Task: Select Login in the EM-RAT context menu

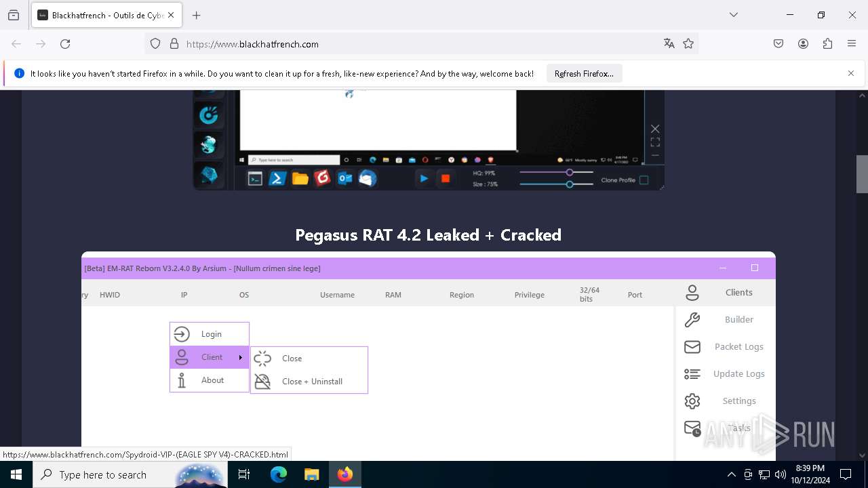Action: pyautogui.click(x=210, y=334)
